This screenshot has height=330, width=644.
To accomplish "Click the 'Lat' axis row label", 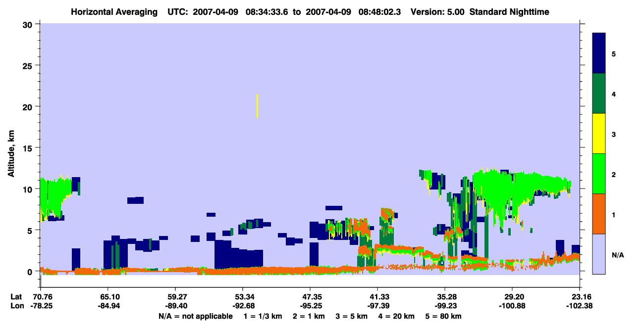I will pos(16,297).
